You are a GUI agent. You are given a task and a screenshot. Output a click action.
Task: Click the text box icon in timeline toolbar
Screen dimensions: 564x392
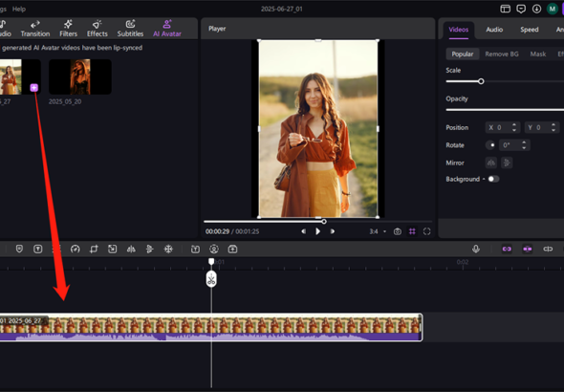[x=38, y=249]
